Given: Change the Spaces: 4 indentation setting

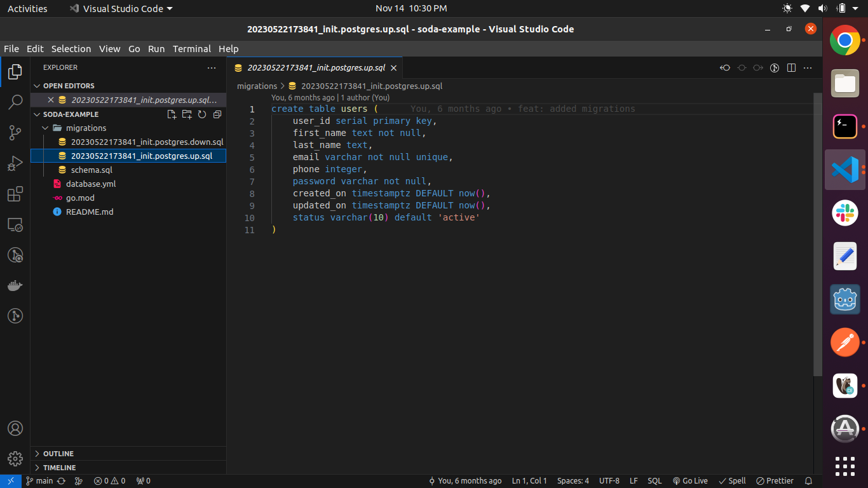Looking at the screenshot, I should (573, 481).
